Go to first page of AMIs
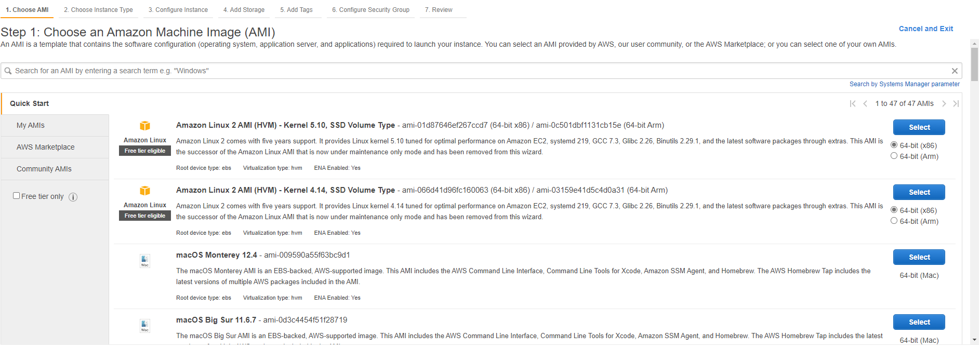Viewport: 980px width, 348px height. [x=853, y=104]
